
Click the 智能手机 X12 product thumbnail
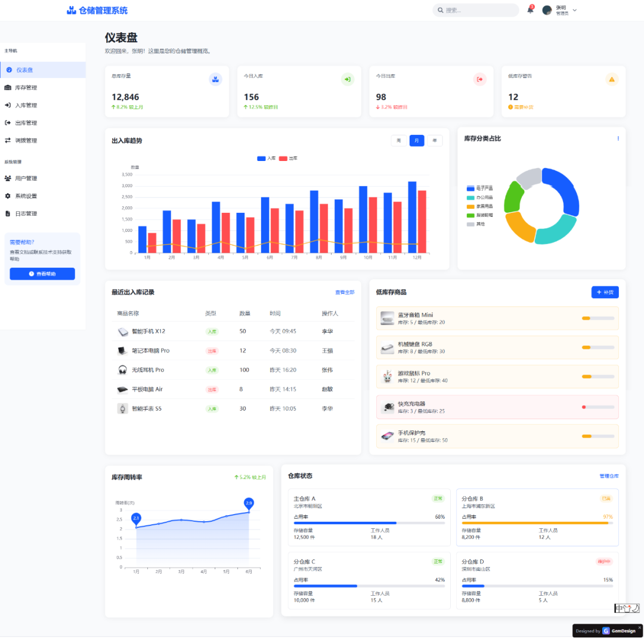point(122,332)
